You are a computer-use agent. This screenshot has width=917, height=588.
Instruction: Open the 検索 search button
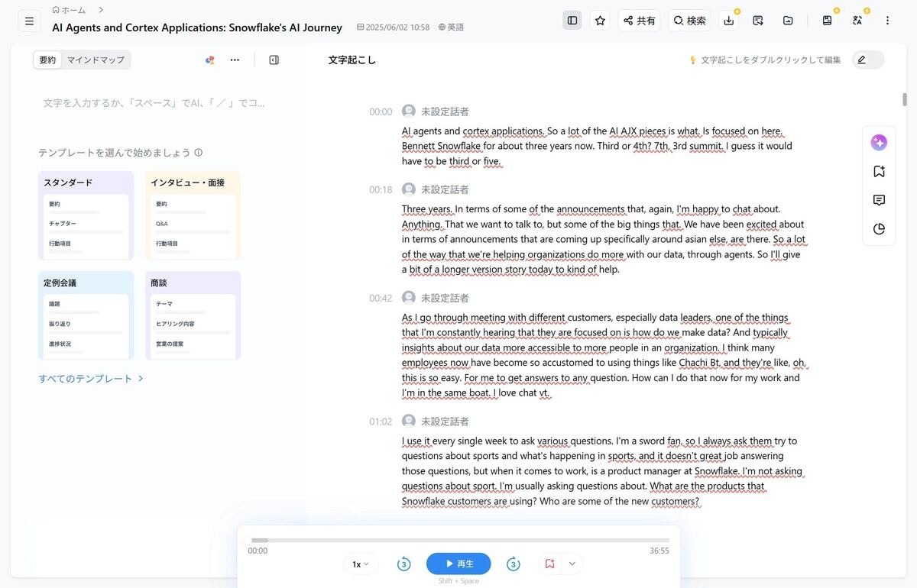(x=689, y=21)
